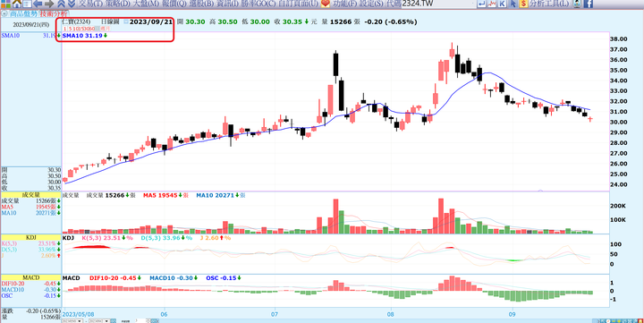
Task: Click the 07 month marker on time axis
Action: pyautogui.click(x=275, y=314)
